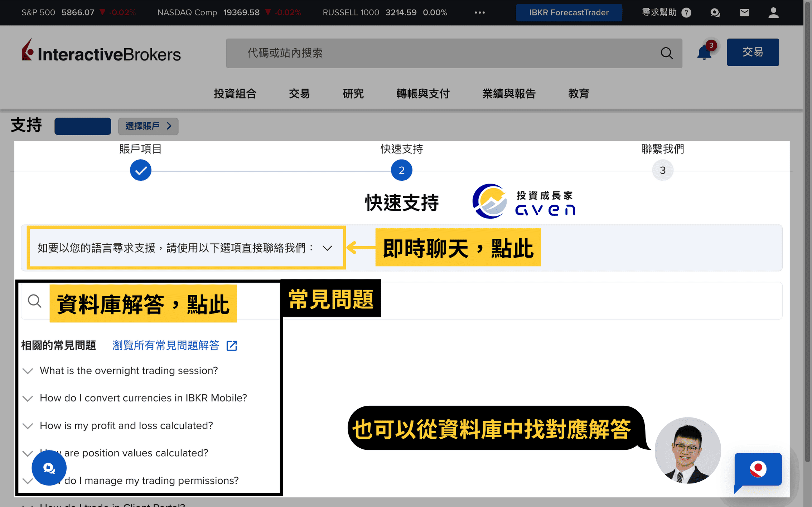The height and width of the screenshot is (507, 812).
Task: Open the blue floating chat bubble
Action: 49,468
